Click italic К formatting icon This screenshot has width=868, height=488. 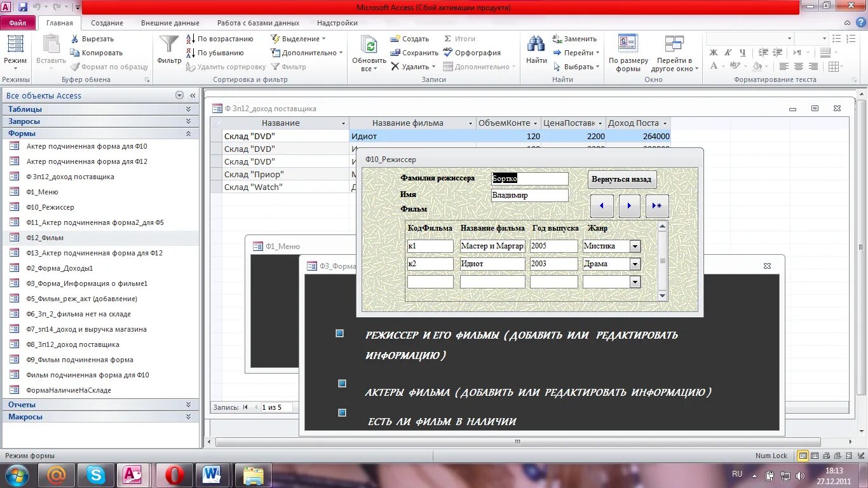pyautogui.click(x=727, y=53)
